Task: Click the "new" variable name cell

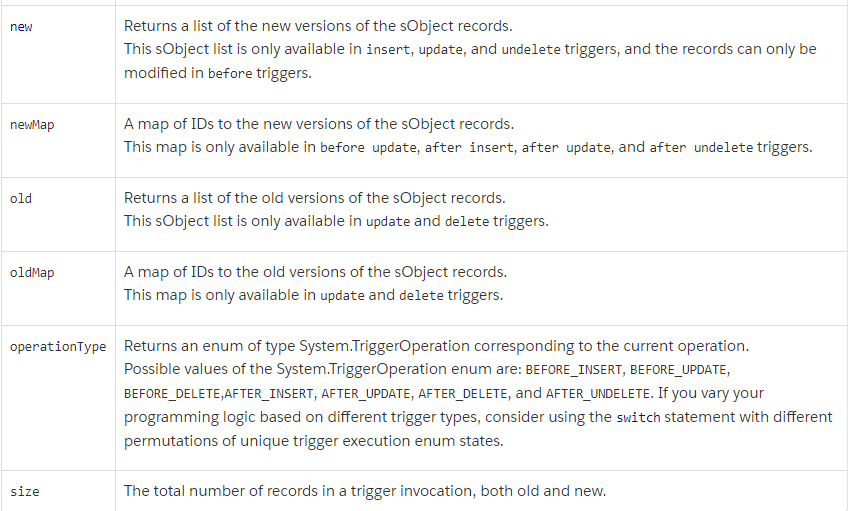Action: (21, 27)
